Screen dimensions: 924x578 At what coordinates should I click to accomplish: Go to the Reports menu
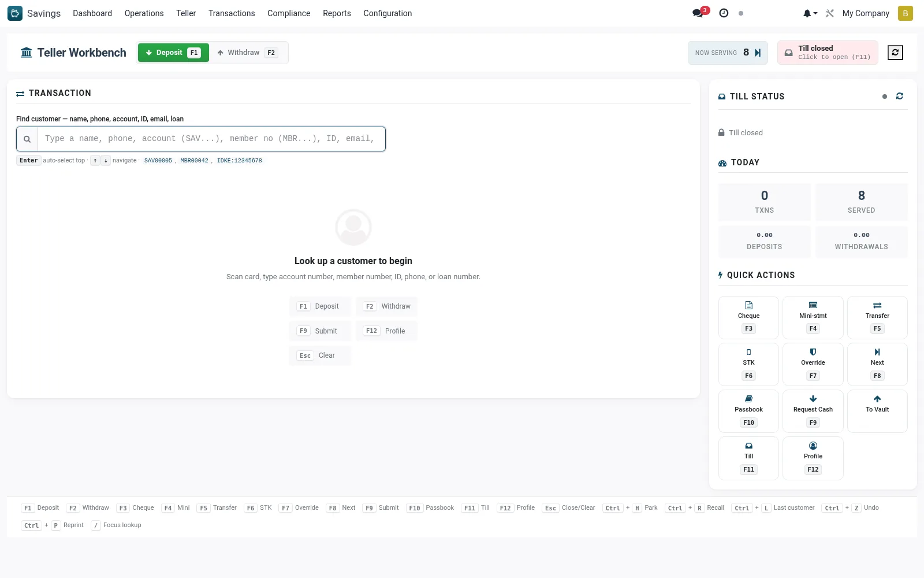click(337, 13)
